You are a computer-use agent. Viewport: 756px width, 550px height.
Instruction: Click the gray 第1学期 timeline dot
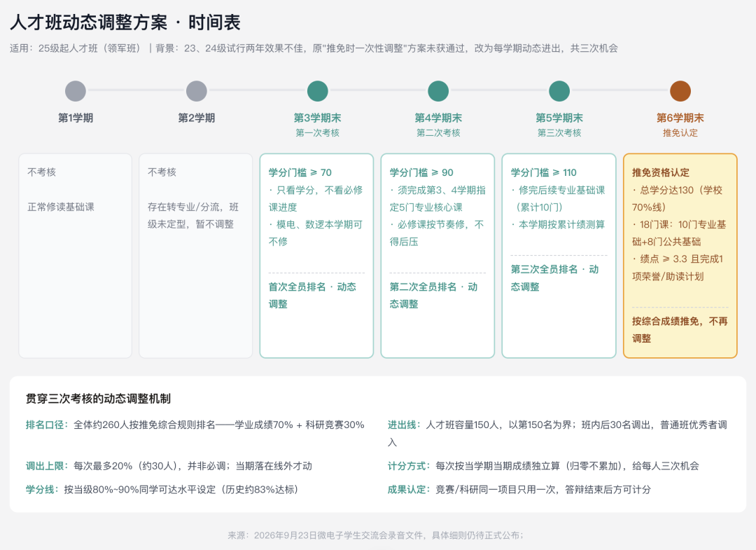[x=76, y=90]
